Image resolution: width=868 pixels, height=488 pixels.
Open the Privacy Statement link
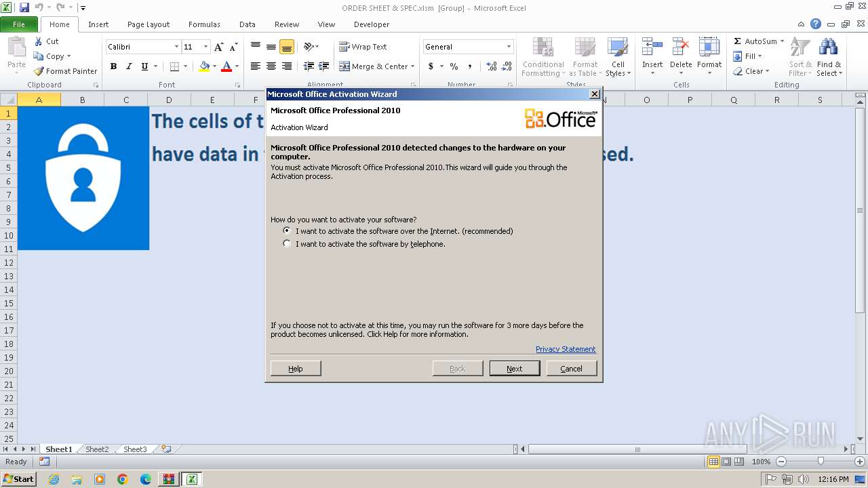coord(566,349)
